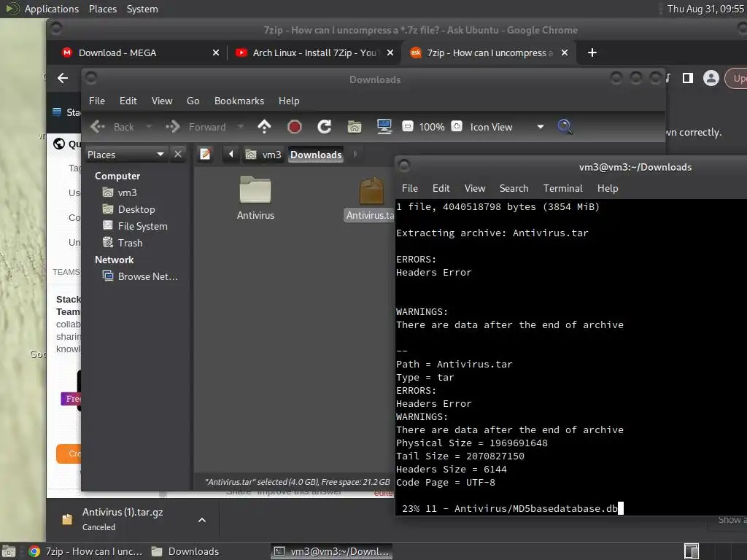This screenshot has width=747, height=560.
Task: Expand Antivirus (1).tar.gz download options
Action: [x=202, y=520]
